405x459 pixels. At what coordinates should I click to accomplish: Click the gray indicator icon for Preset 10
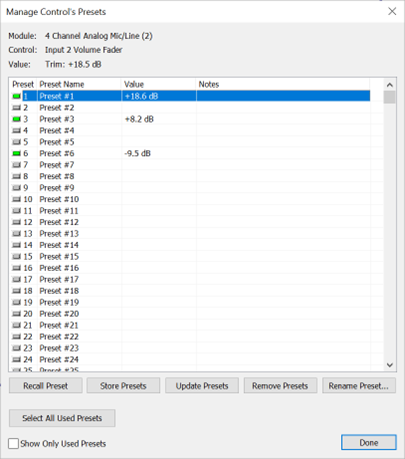pyautogui.click(x=16, y=199)
